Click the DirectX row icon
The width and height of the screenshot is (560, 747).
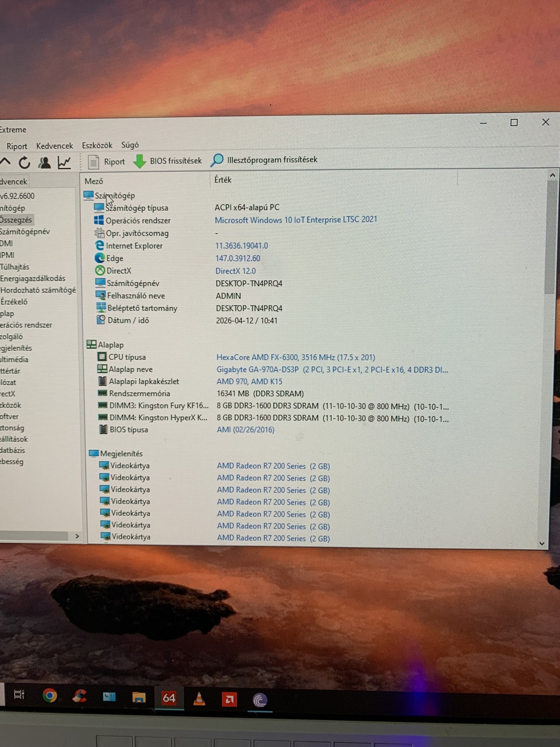coord(100,270)
